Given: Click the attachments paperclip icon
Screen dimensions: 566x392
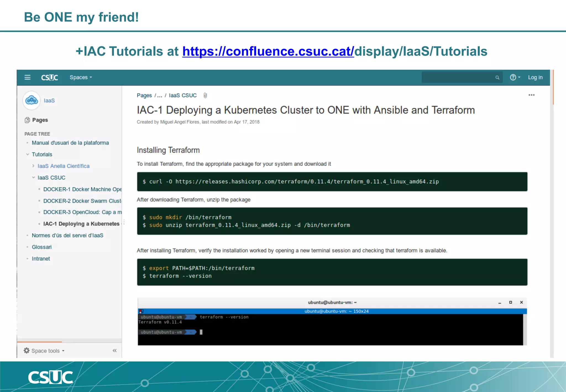Looking at the screenshot, I should click(x=205, y=95).
